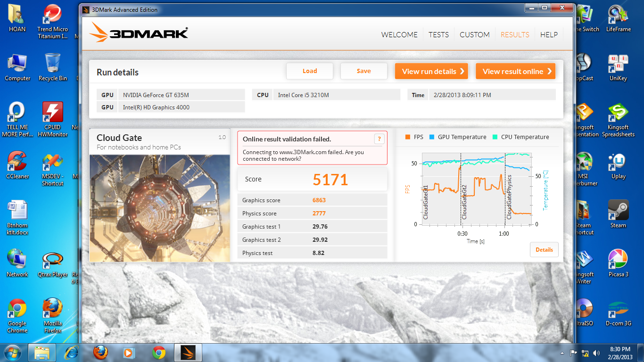Screen dimensions: 644x362
Task: Open Btnhom ktlt.docx document icon
Action: (x=17, y=218)
